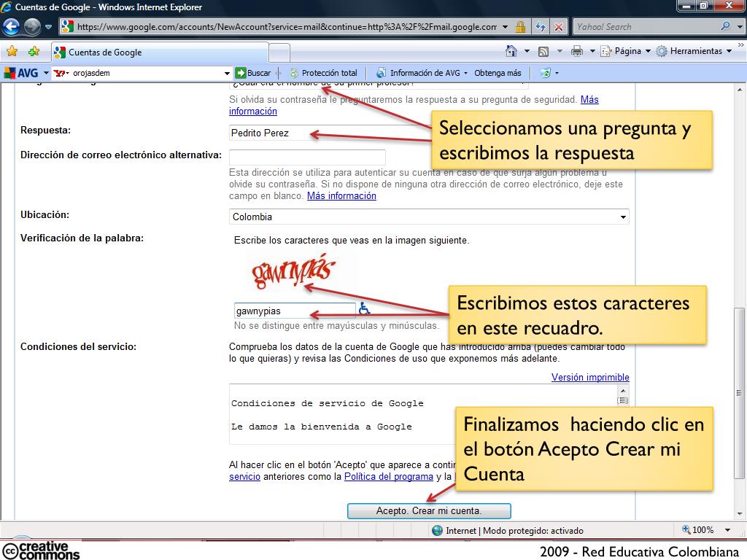Click the page vertical scrollbar thumb

click(740, 393)
